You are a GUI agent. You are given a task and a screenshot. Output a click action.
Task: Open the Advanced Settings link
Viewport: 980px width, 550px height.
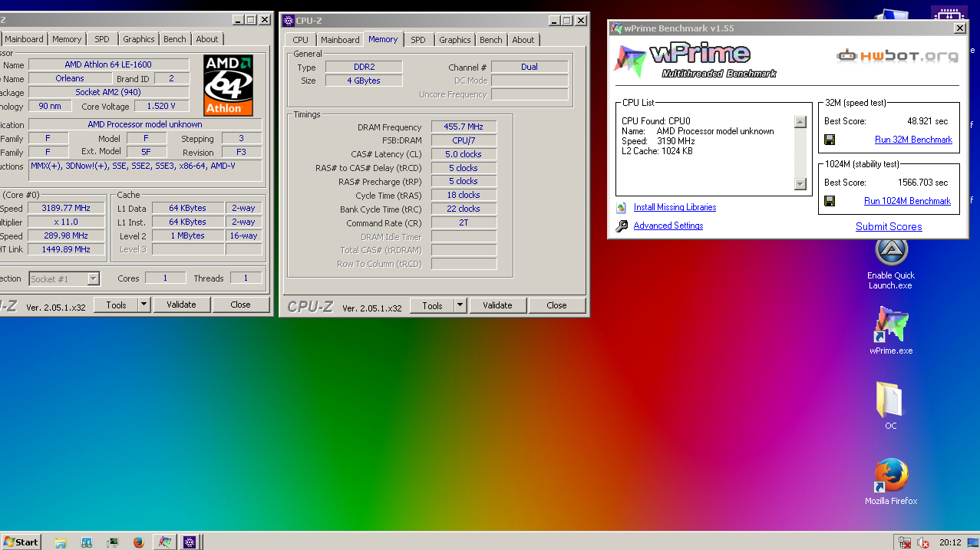[x=668, y=226]
